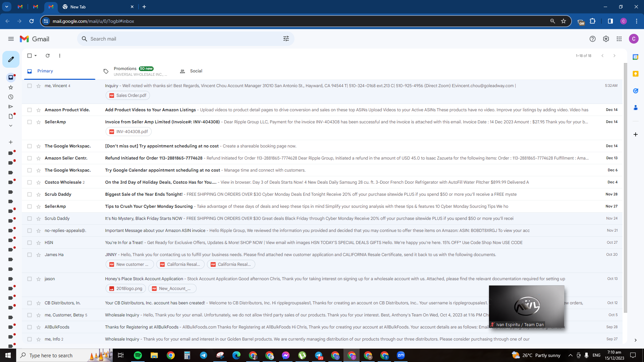This screenshot has height=362, width=644.
Task: Show hidden system tray icons
Action: click(x=570, y=355)
